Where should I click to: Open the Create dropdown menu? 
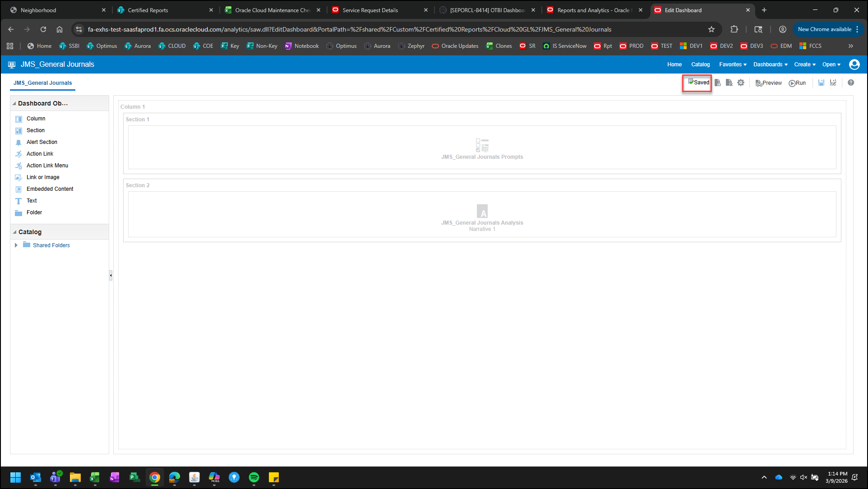pyautogui.click(x=804, y=65)
